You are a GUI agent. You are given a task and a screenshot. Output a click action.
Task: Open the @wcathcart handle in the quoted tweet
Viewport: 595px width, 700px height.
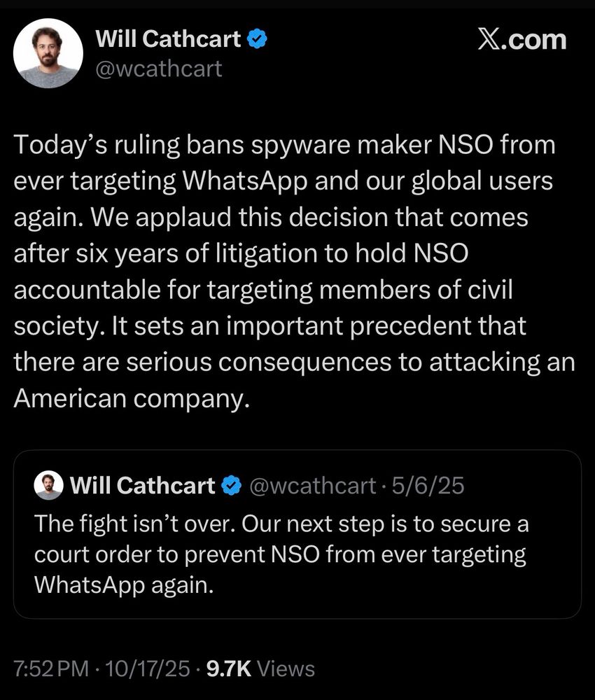click(x=312, y=485)
